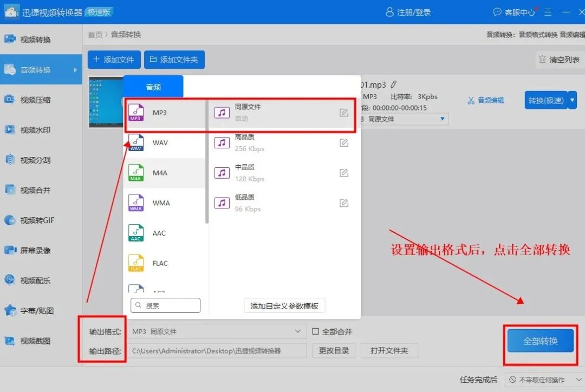The width and height of the screenshot is (585, 392).
Task: Open the hamburger menu in title bar
Action: pos(548,12)
